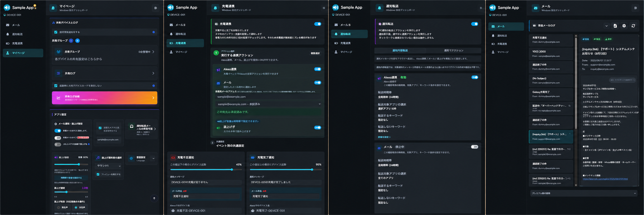Click the 複数選択 button
644x215 pixels.
[x=315, y=53]
